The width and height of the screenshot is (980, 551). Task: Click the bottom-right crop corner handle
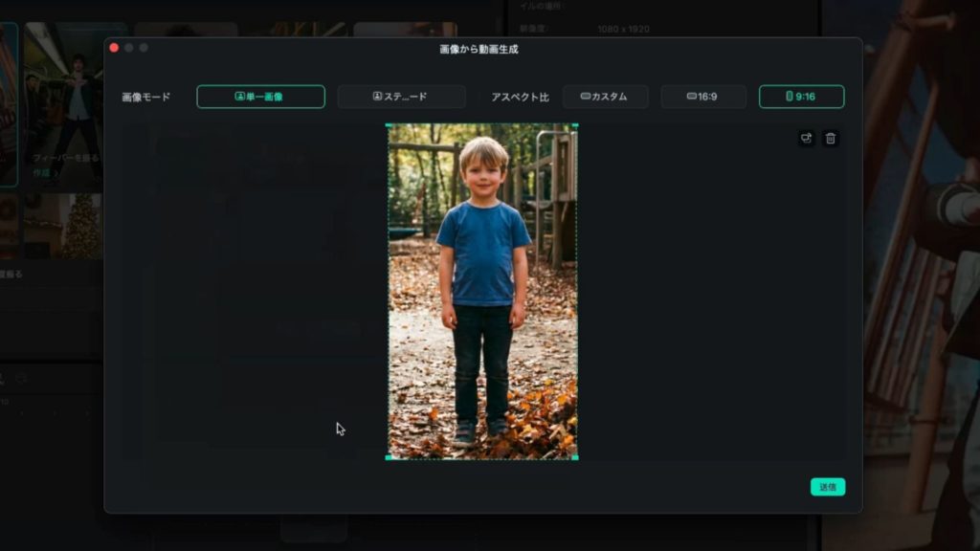point(576,457)
